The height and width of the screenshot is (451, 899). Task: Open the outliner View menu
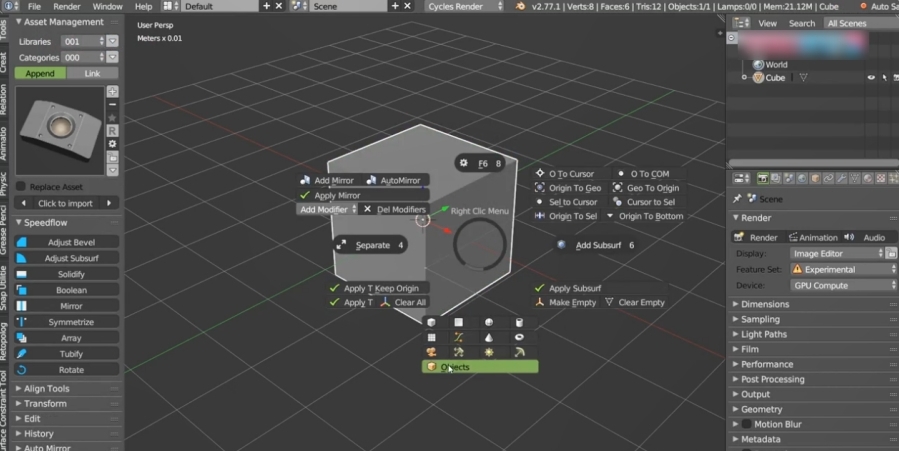[x=767, y=23]
